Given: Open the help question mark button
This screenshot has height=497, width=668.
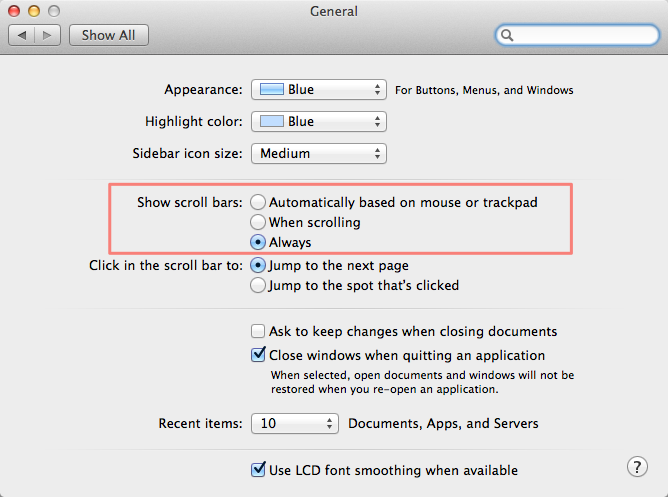Looking at the screenshot, I should (x=637, y=467).
